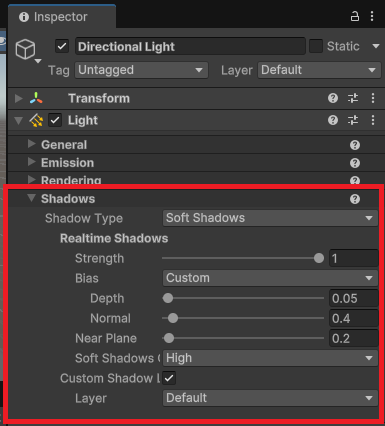Screen dimensions: 385x426
Task: Open Transform component presets icon
Action: point(353,98)
